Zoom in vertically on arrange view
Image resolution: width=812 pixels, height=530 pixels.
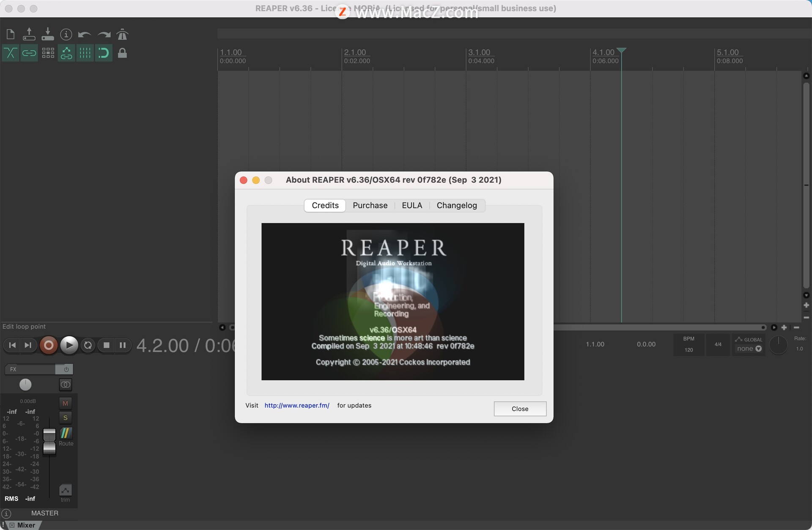pyautogui.click(x=806, y=305)
